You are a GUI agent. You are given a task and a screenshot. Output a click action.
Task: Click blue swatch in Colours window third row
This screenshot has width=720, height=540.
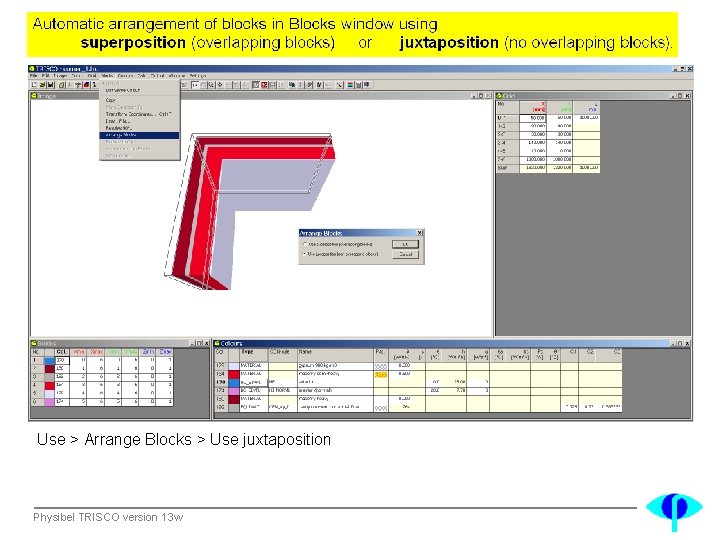coord(234,382)
